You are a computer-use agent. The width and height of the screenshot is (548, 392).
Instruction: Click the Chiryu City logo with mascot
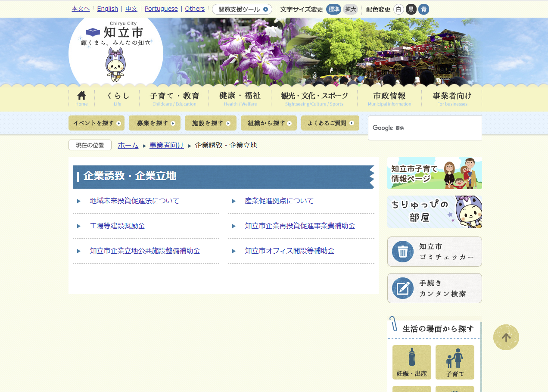(x=116, y=52)
